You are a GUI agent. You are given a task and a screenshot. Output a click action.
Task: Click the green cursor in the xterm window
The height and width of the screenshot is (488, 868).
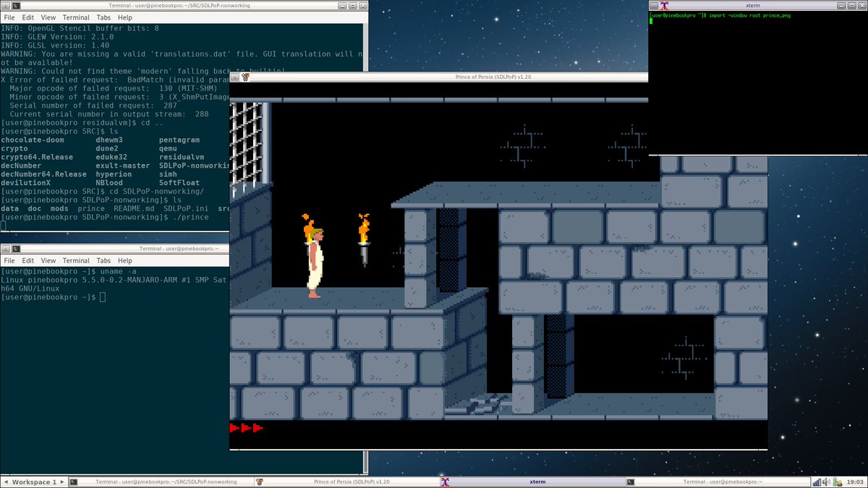(651, 21)
